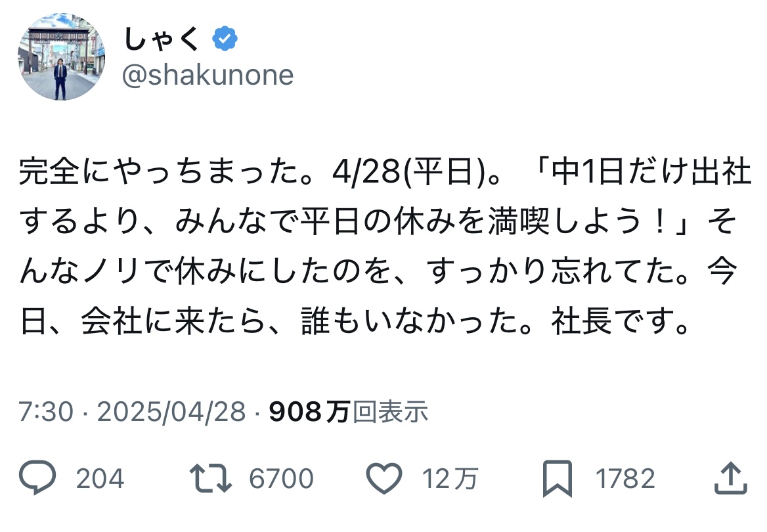767x532 pixels.
Task: Click the 204 reply count
Action: (100, 479)
